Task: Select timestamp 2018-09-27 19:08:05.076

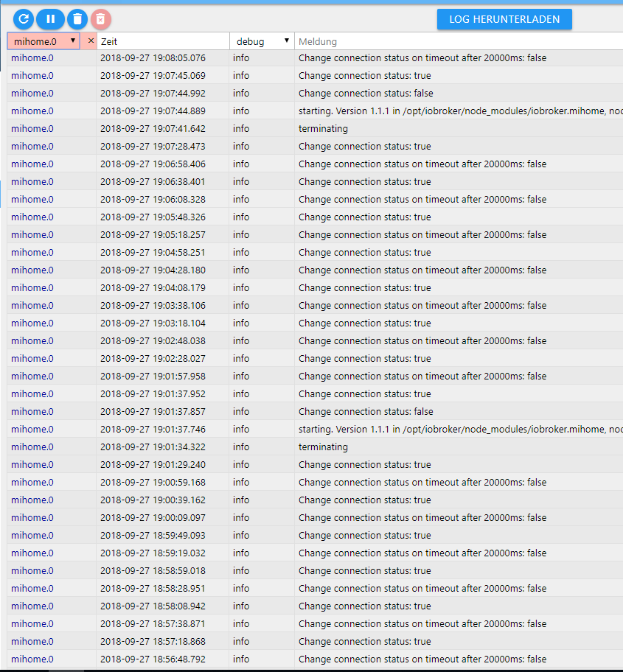Action: pos(153,58)
